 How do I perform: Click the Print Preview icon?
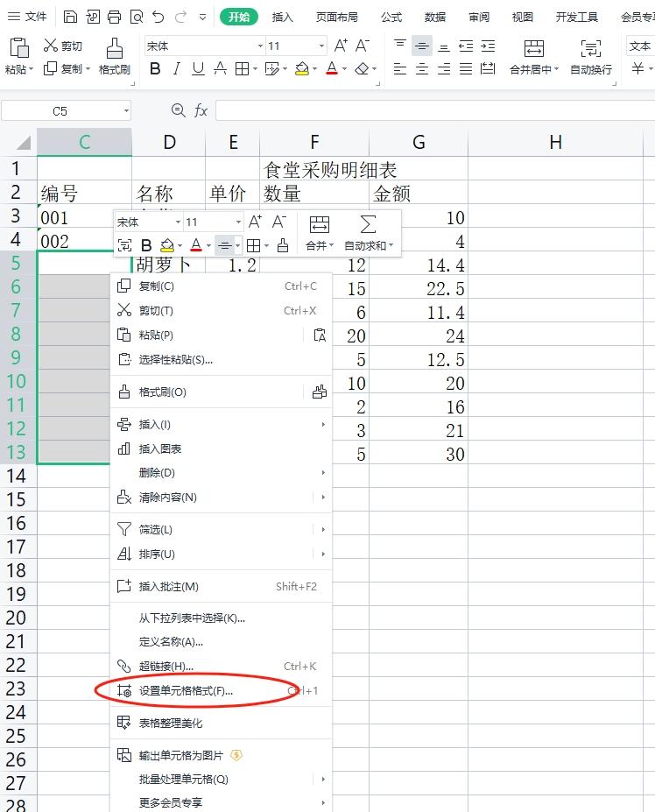(x=137, y=18)
